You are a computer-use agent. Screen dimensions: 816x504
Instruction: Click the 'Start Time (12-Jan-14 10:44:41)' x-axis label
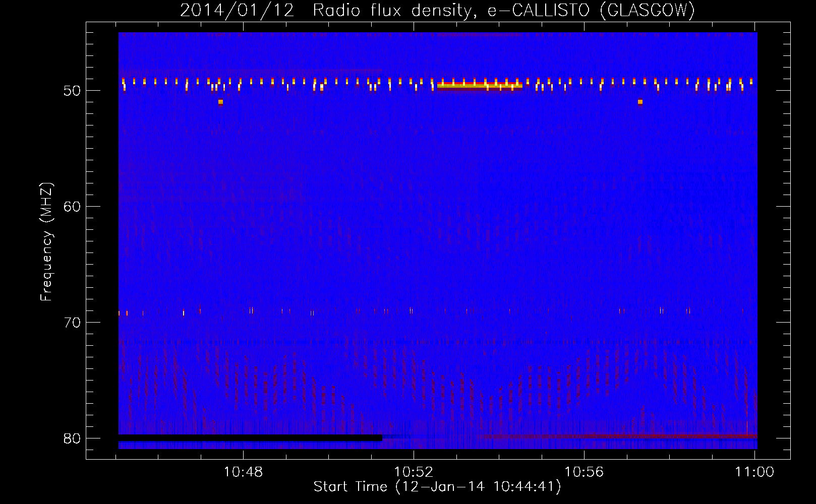[x=437, y=487]
